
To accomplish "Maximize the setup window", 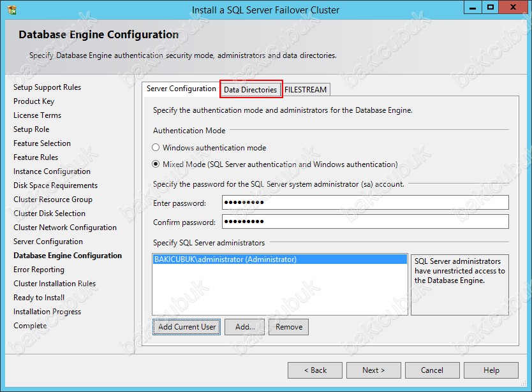I will coord(491,8).
